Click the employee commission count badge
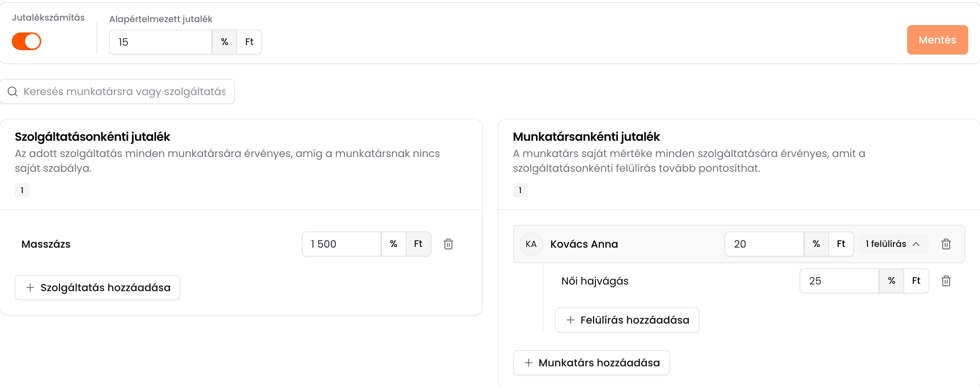The image size is (980, 387). point(520,190)
